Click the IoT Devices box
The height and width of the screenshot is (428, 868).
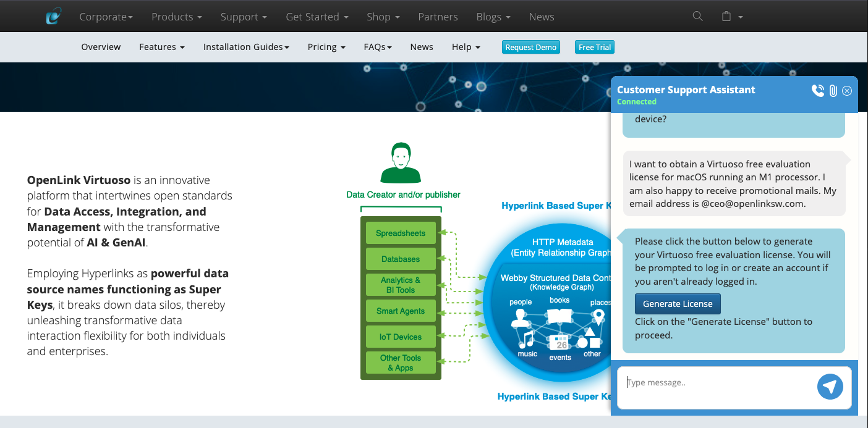(x=401, y=337)
